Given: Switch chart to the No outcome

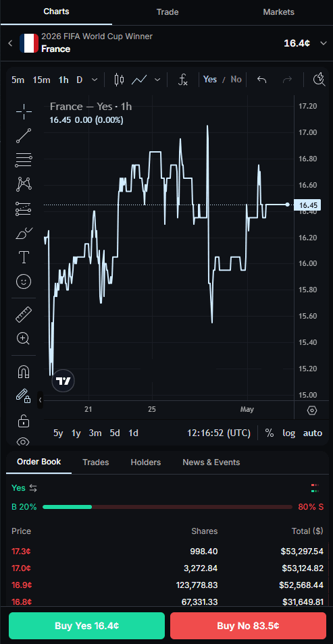Looking at the screenshot, I should [x=236, y=79].
